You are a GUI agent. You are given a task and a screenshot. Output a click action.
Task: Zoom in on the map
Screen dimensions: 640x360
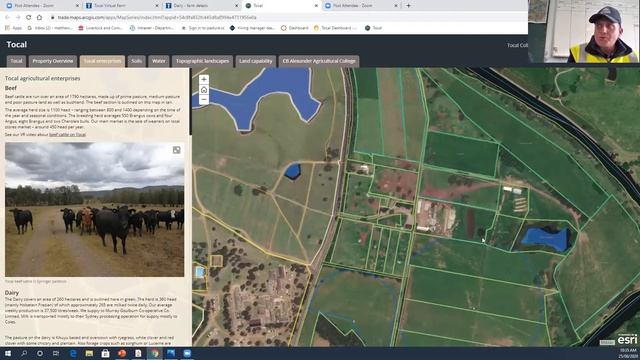pos(204,80)
